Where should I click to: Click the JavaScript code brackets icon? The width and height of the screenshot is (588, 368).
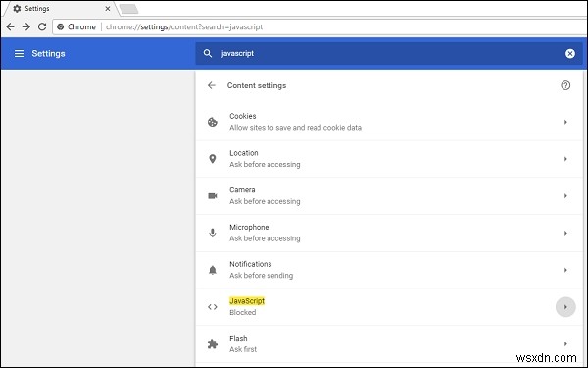(213, 307)
